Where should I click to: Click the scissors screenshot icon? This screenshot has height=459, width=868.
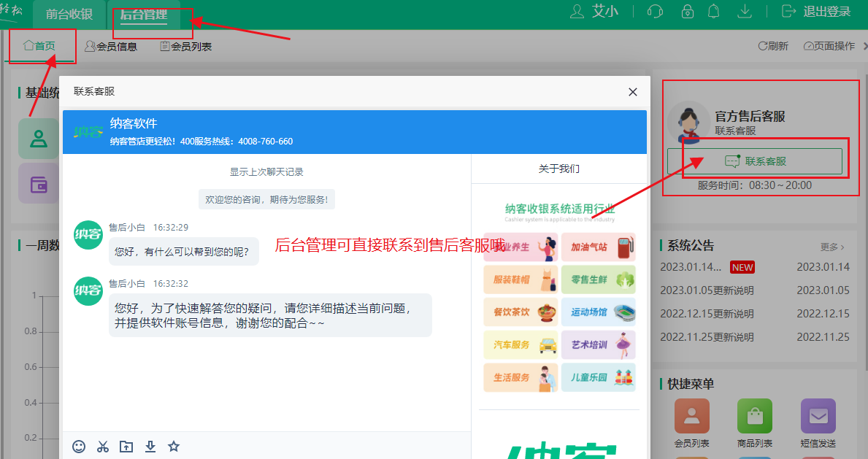tap(103, 447)
